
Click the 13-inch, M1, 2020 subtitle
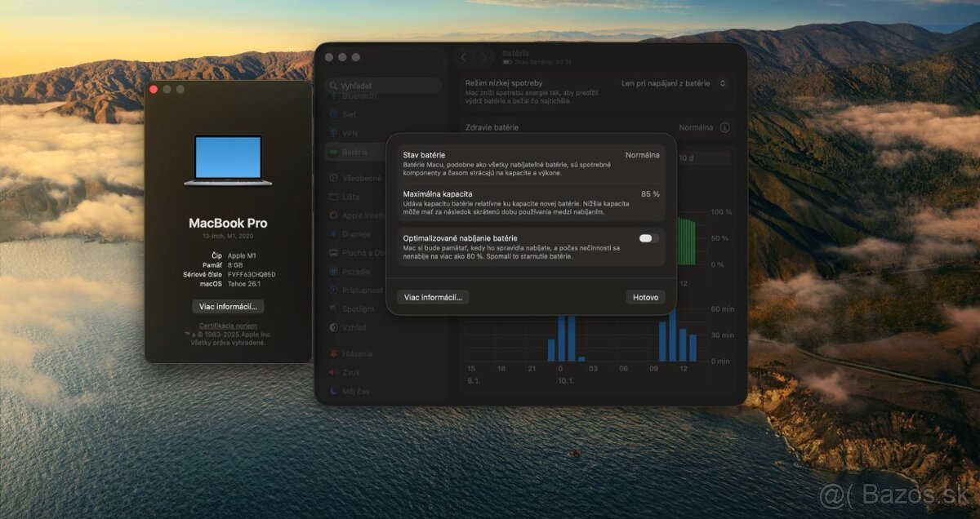228,236
